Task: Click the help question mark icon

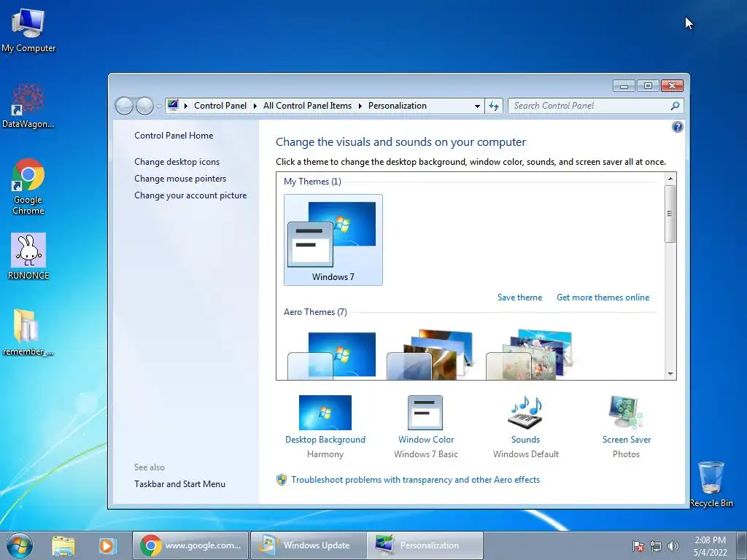Action: (677, 127)
